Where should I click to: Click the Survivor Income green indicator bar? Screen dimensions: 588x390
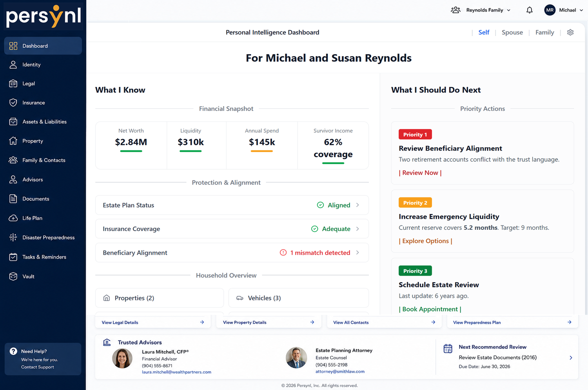click(x=333, y=163)
